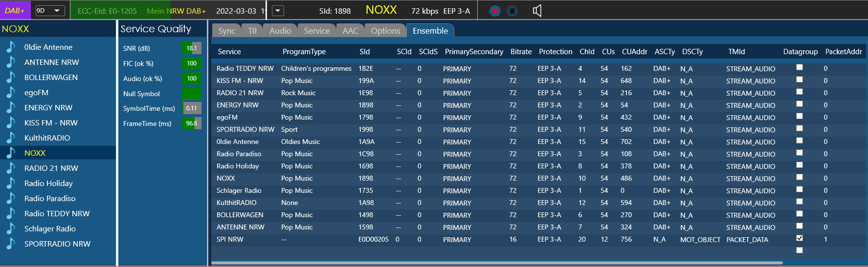868x267 pixels.
Task: Switch to the Audio tab
Action: pyautogui.click(x=280, y=31)
